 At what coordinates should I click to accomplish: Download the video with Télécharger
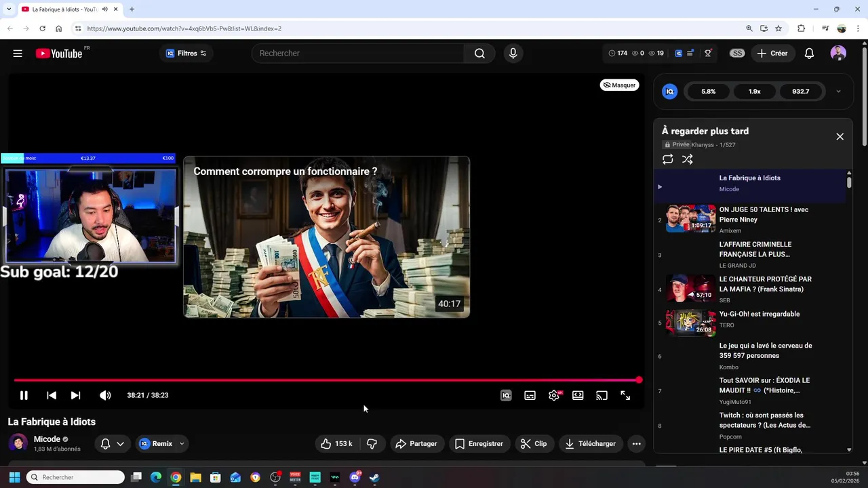590,444
